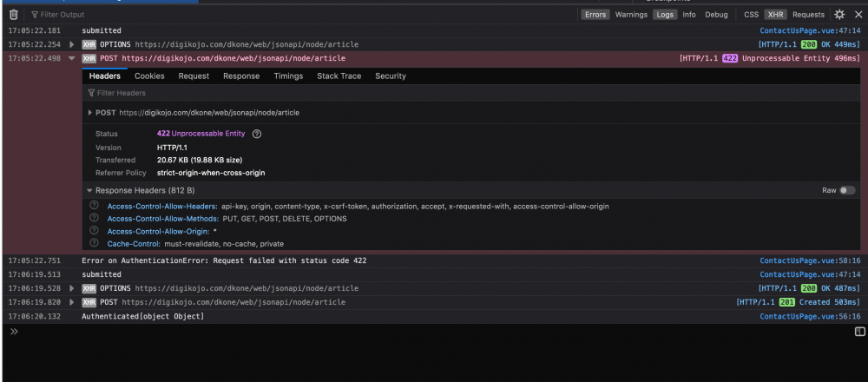Clear console output with trash icon
The width and height of the screenshot is (868, 382).
pos(14,15)
